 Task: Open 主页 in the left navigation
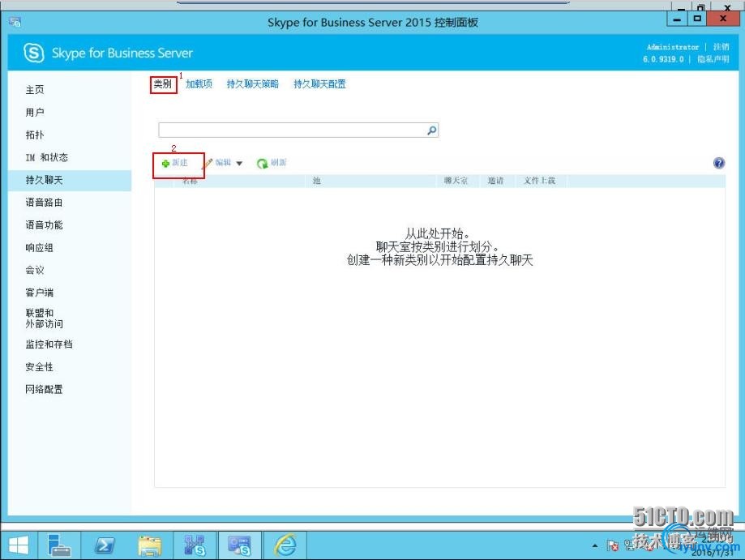[35, 90]
